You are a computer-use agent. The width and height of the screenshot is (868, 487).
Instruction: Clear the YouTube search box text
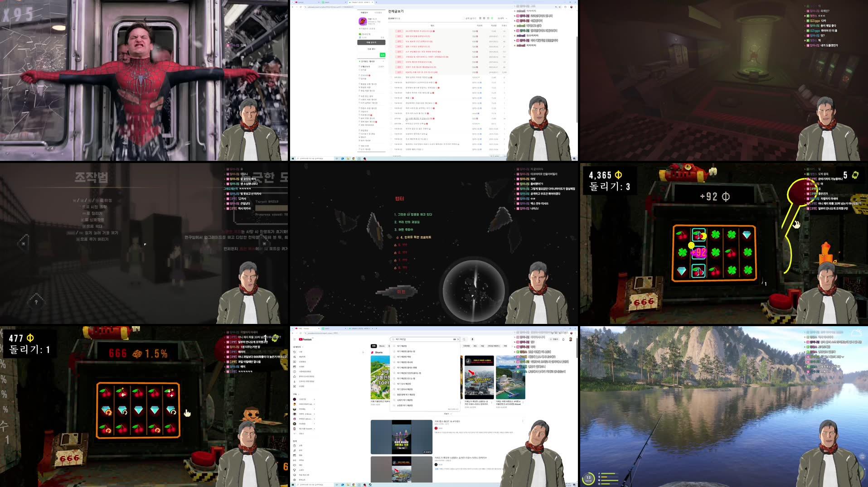pos(458,339)
